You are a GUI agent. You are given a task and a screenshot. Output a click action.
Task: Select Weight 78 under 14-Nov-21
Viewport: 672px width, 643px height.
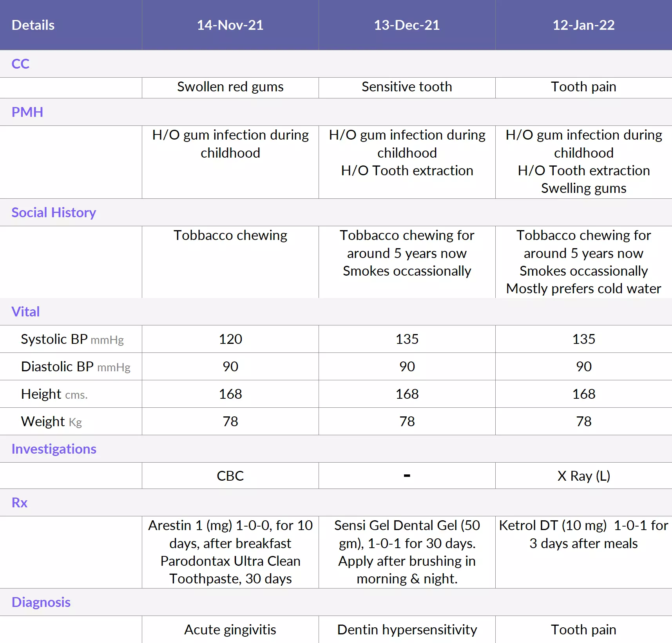(x=230, y=421)
